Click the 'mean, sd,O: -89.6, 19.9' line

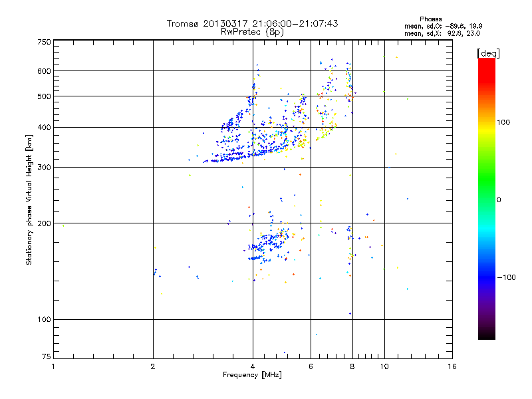coord(443,26)
